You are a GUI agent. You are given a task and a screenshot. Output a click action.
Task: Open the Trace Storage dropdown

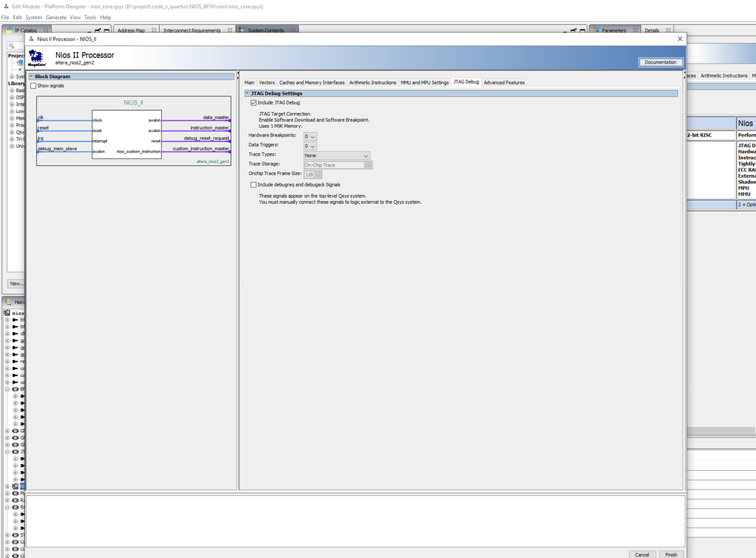338,165
